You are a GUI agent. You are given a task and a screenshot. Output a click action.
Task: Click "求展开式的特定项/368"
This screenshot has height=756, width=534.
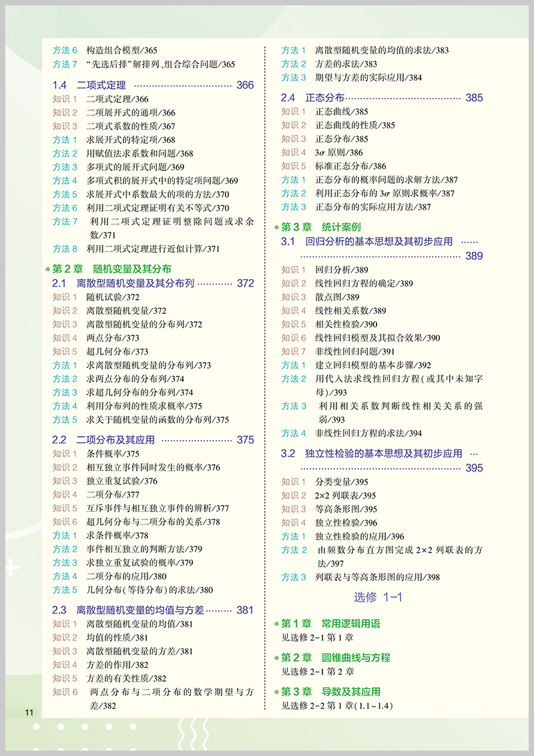coord(131,140)
